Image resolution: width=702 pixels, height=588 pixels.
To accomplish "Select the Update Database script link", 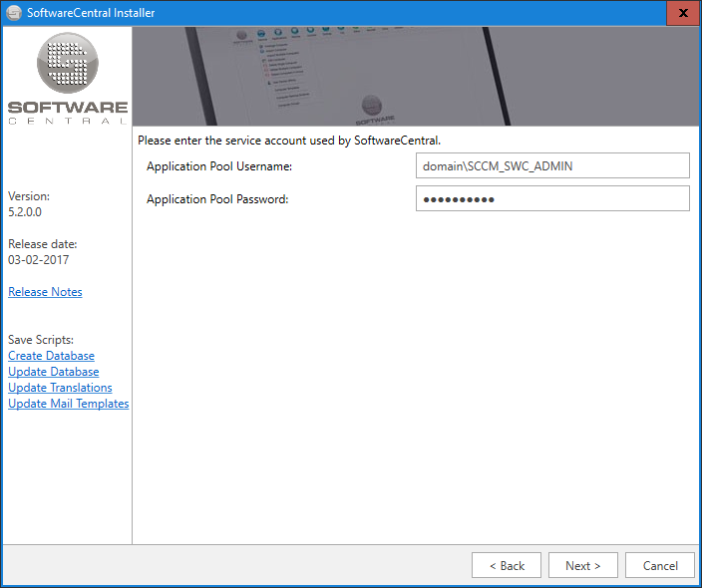I will [53, 372].
